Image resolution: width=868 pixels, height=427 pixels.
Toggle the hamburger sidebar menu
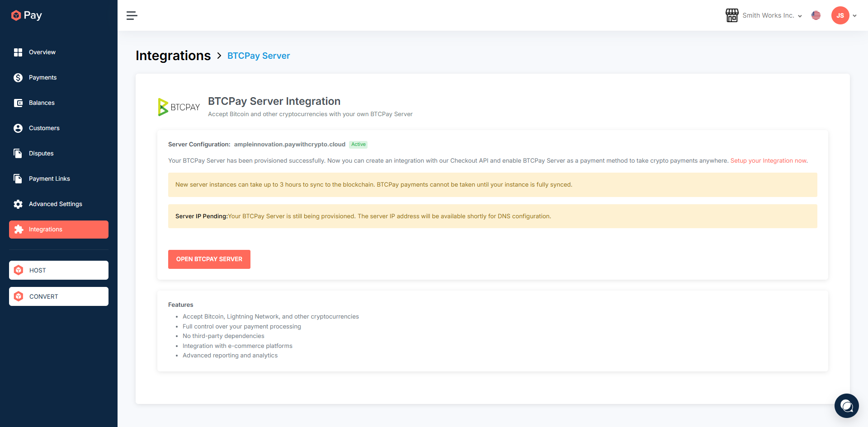(132, 16)
